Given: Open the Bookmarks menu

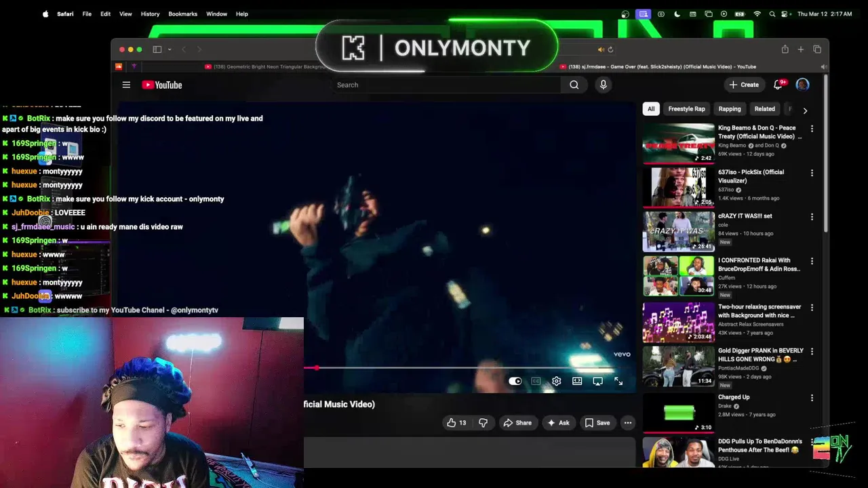Looking at the screenshot, I should tap(182, 14).
